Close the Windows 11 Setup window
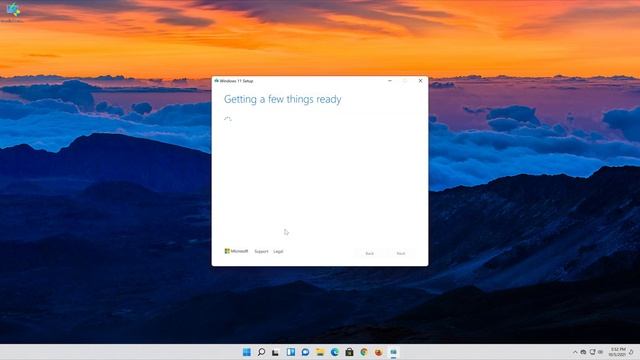This screenshot has width=640, height=360. click(420, 81)
